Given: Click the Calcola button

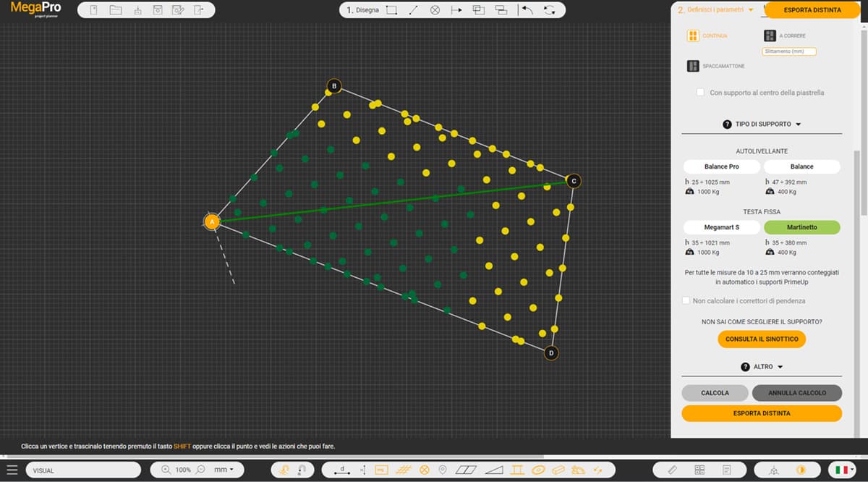Looking at the screenshot, I should tap(715, 393).
